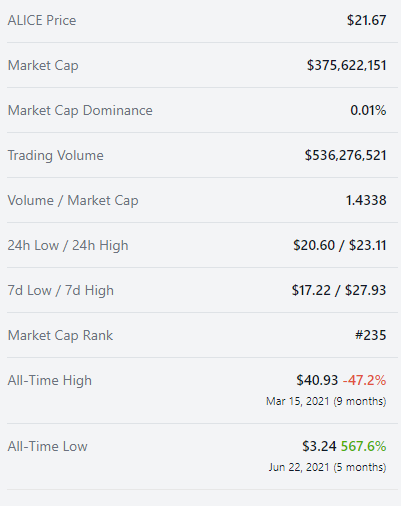The height and width of the screenshot is (506, 401).
Task: Click the Market Cap value $375,622,151
Action: [x=346, y=65]
